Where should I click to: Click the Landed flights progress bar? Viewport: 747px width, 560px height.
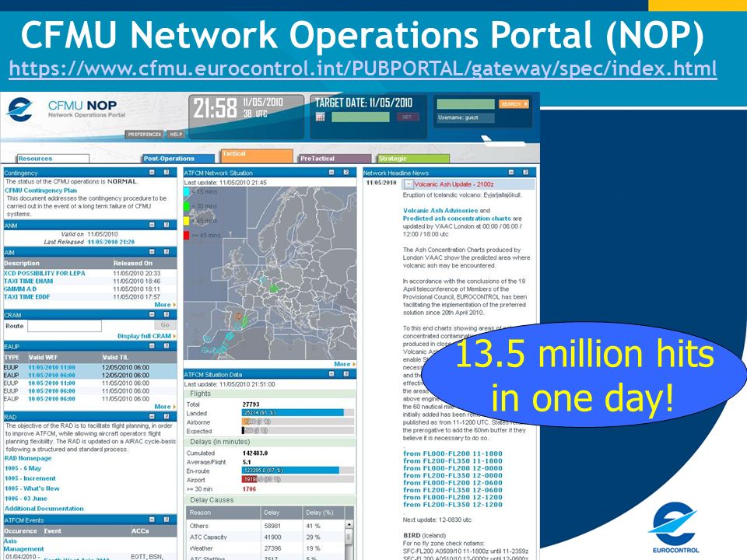[298, 413]
